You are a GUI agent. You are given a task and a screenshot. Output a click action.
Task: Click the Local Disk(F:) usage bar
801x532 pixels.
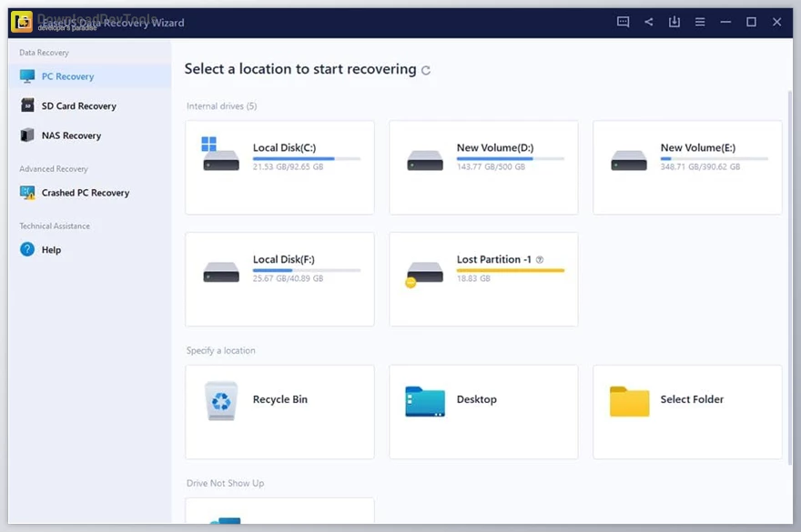tap(307, 271)
